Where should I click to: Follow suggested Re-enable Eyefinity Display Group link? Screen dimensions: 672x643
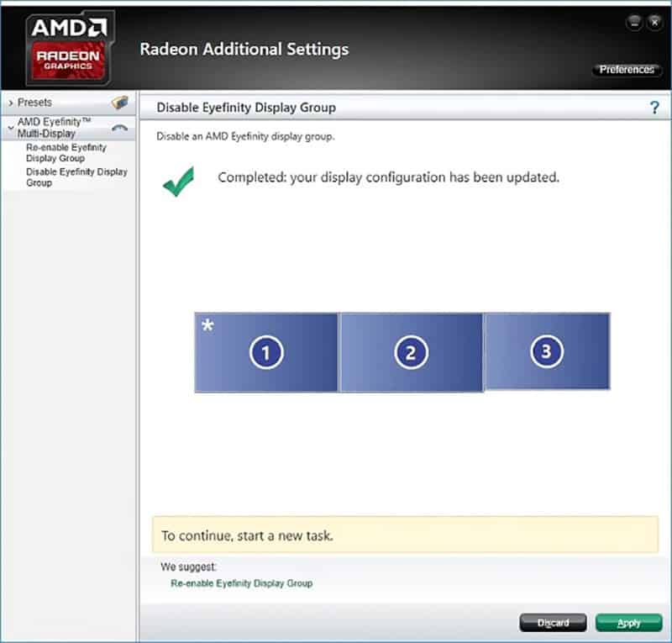(x=242, y=583)
